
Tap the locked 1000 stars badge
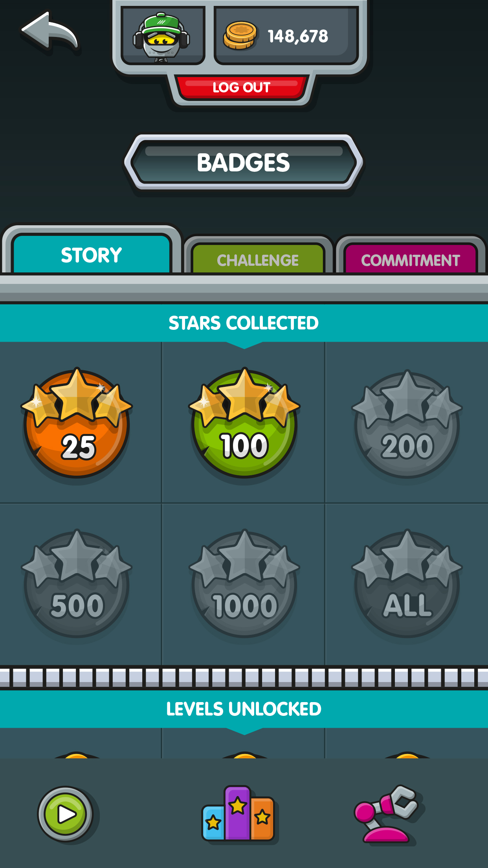[244, 583]
